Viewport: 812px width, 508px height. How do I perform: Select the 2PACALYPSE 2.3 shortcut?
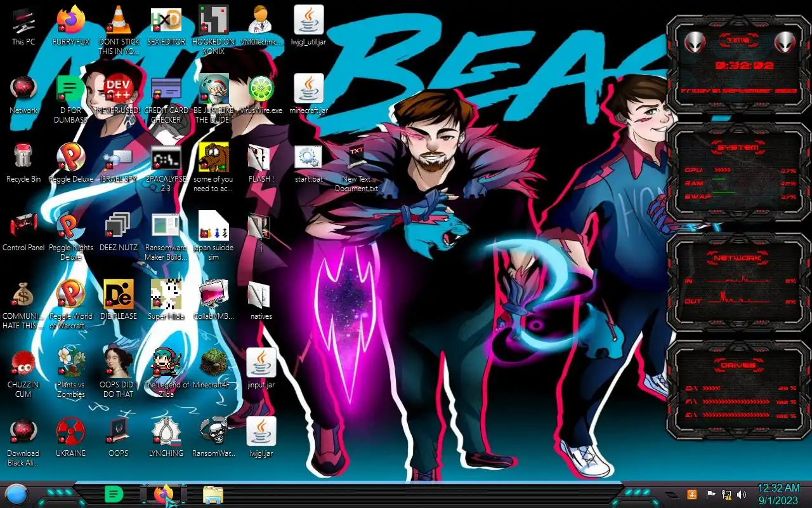[166, 168]
